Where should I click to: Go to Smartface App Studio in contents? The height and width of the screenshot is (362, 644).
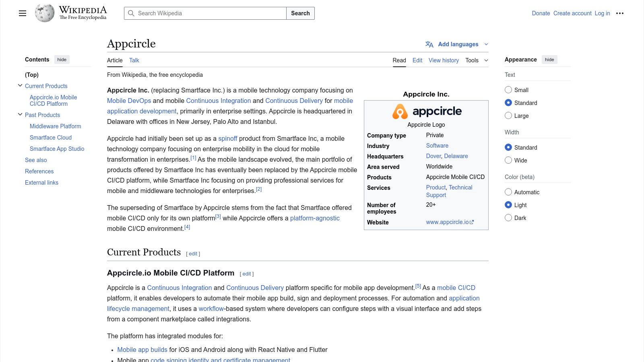coord(57,149)
